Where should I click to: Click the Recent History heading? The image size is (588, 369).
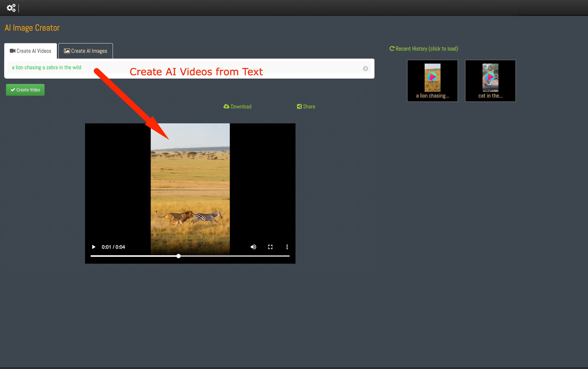click(426, 49)
